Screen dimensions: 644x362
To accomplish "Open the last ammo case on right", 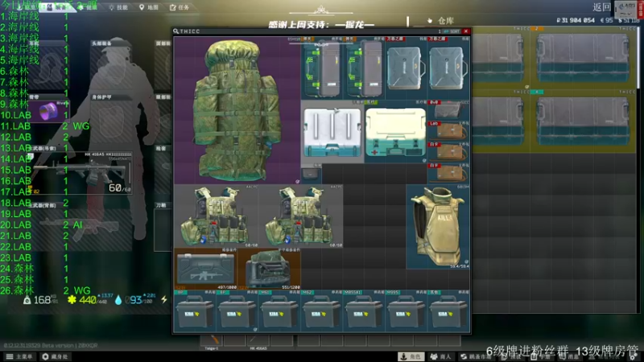I will click(448, 311).
